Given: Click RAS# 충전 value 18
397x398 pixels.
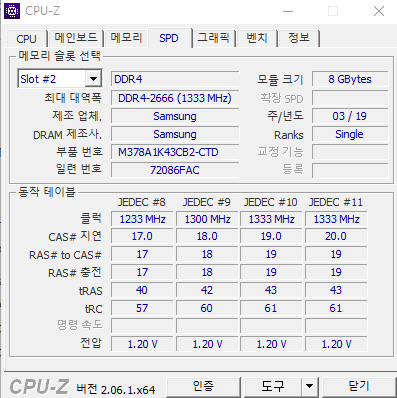Looking at the screenshot, I should coord(207,272).
